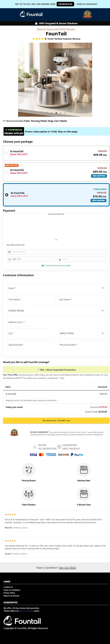Screen dimensions: 110x644
Task: Click the stars on Sarah K.'s review
Action: (x=10, y=541)
